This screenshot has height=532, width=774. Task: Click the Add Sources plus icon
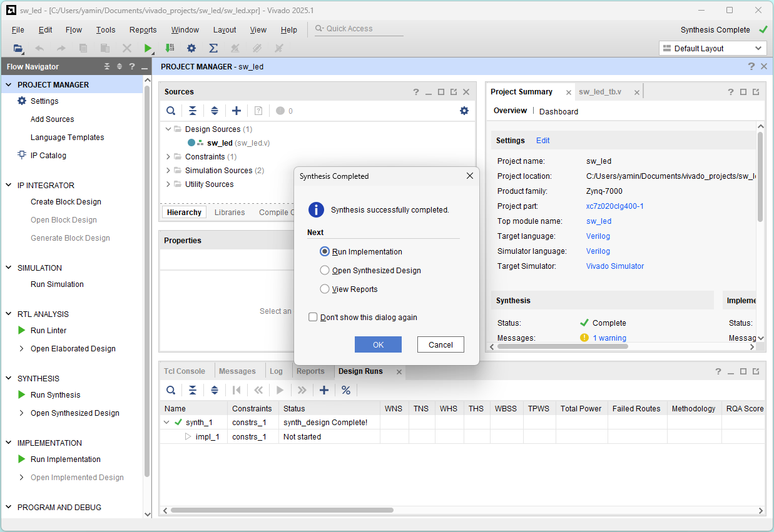tap(237, 111)
